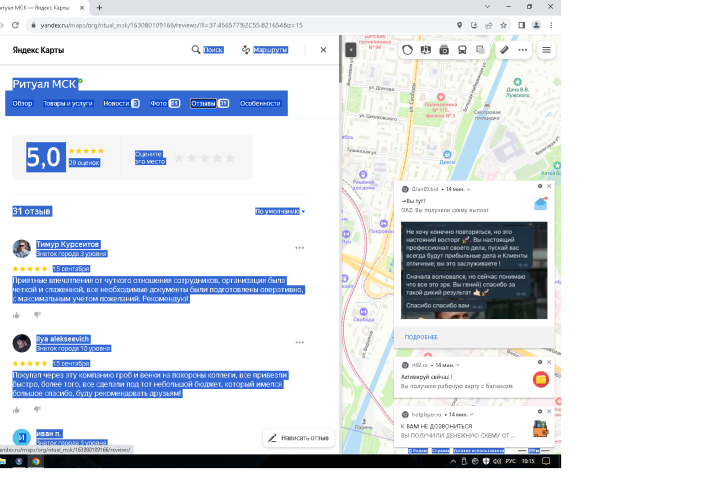Viewport: 720px width, 480px height.
Task: Open the more map tools ellipsis
Action: pyautogui.click(x=523, y=50)
